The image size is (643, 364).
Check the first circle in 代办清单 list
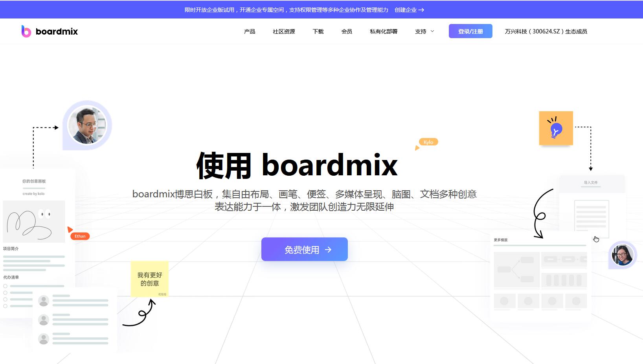coord(5,286)
